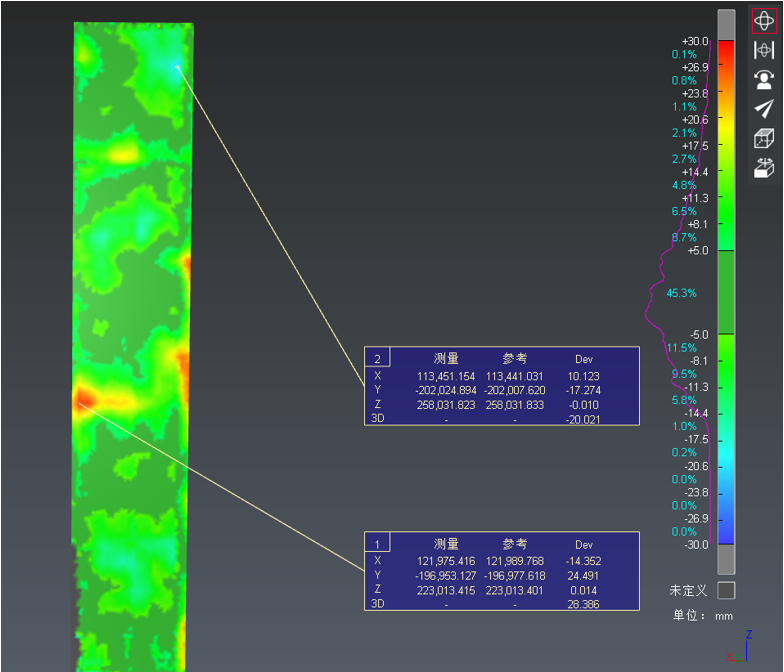This screenshot has height=672, width=784.
Task: Click reference Y value -196,977.618
Action: tap(514, 576)
